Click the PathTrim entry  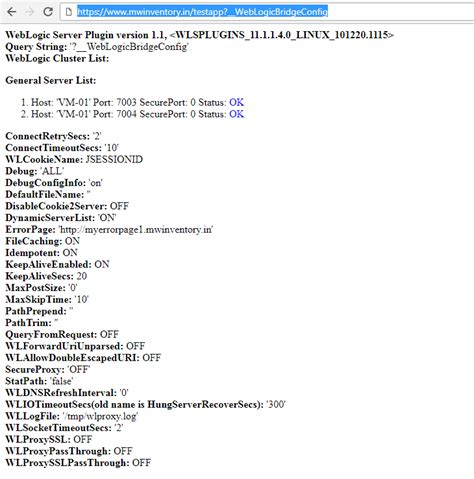point(32,323)
